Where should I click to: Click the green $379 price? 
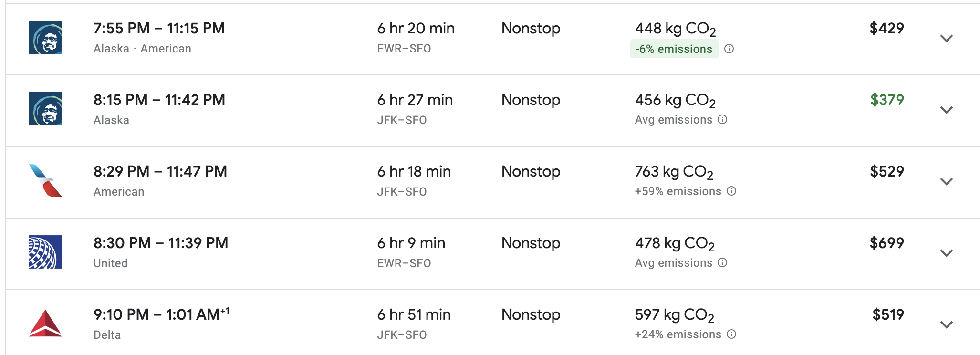pos(887,100)
